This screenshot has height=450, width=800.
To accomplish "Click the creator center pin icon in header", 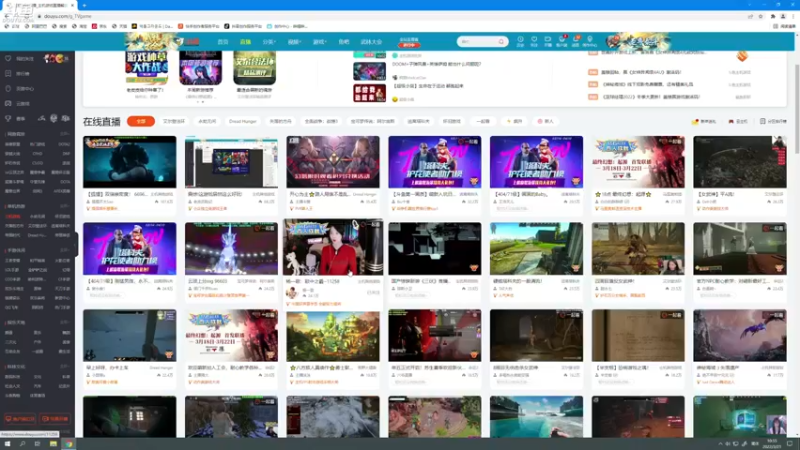I will coord(590,41).
